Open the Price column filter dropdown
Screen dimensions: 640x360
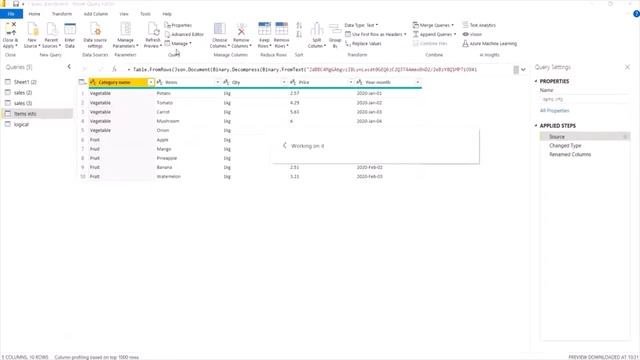coord(351,82)
